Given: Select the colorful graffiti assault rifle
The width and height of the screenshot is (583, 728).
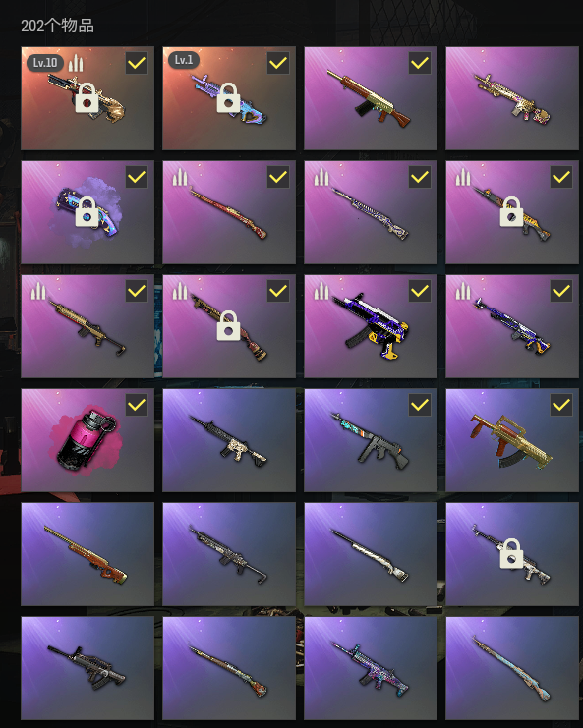Looking at the screenshot, I should (x=371, y=668).
